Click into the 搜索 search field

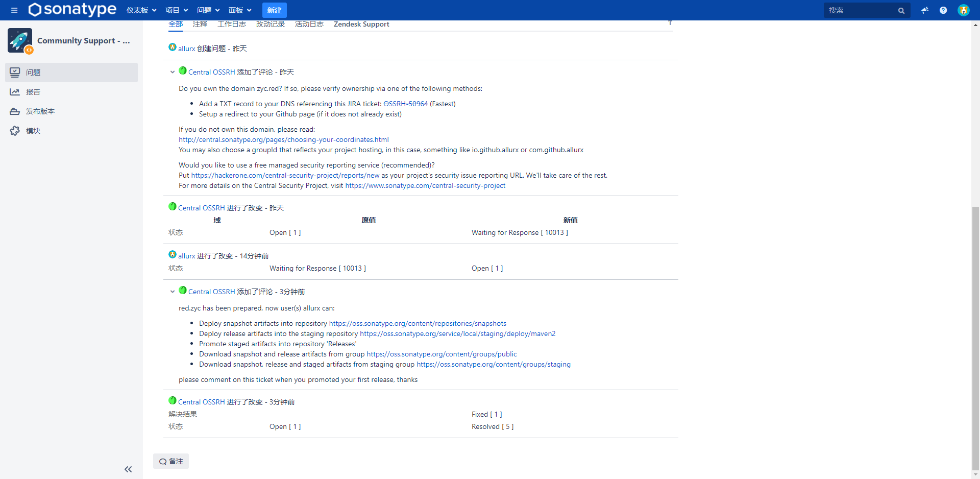tap(860, 10)
